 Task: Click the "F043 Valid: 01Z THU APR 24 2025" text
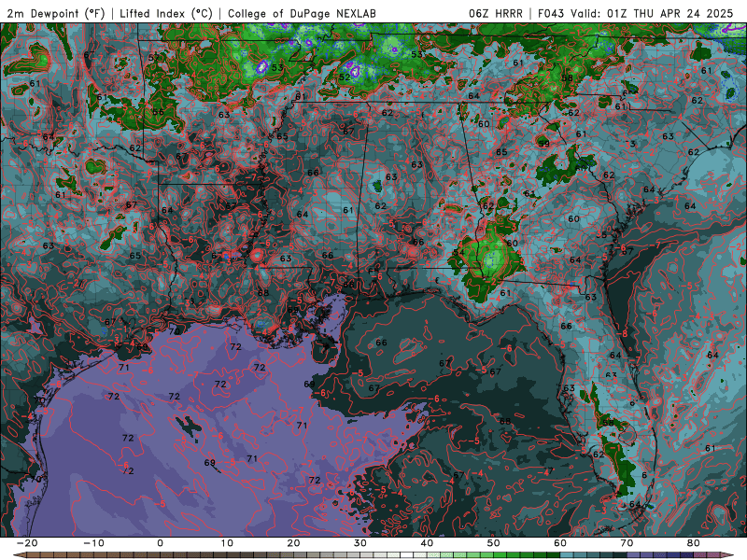(x=635, y=13)
